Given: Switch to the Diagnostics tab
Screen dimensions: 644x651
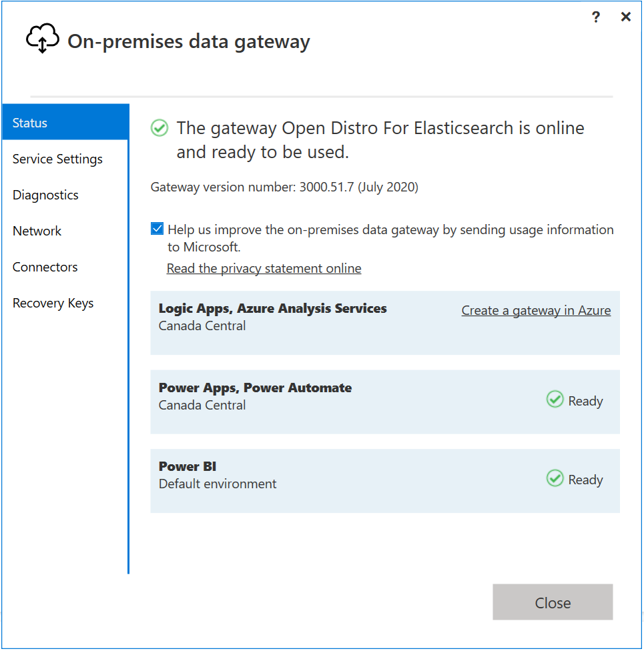Looking at the screenshot, I should pos(65,195).
